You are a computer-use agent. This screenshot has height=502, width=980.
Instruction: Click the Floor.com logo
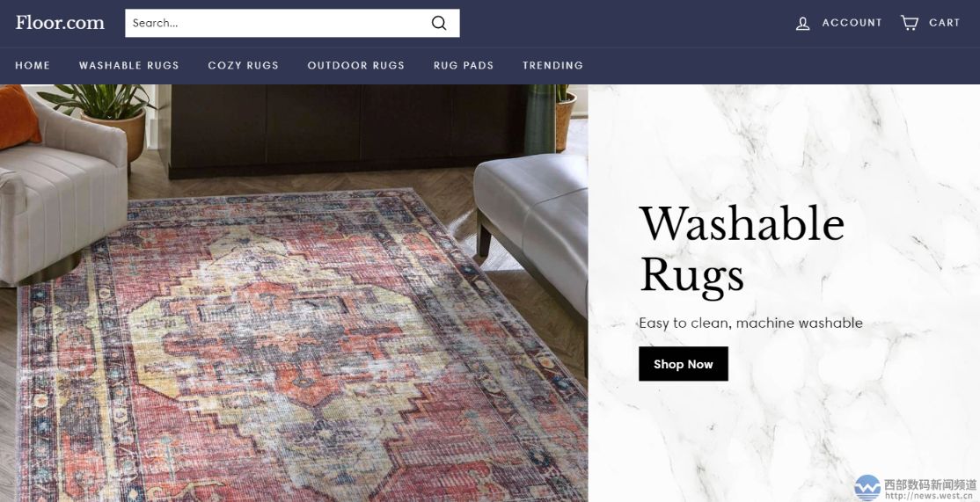(60, 23)
